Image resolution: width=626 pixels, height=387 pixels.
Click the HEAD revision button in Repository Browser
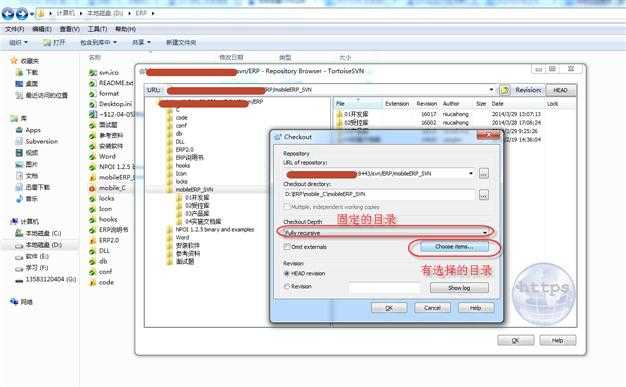(x=561, y=90)
